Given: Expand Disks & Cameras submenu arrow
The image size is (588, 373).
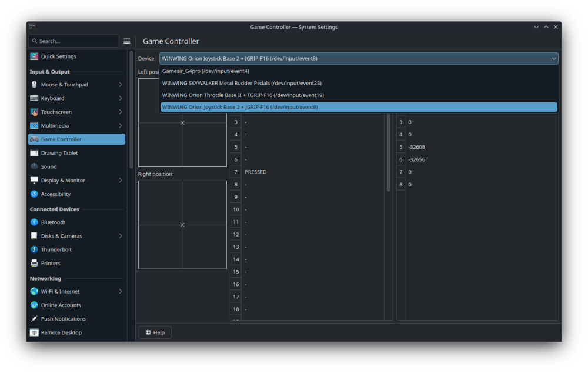Looking at the screenshot, I should pyautogui.click(x=121, y=236).
